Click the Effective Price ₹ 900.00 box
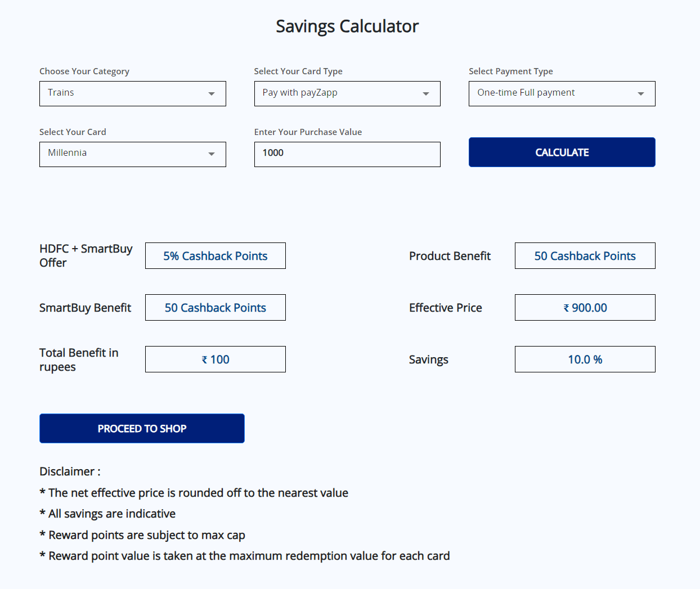Screen dimensions: 700x589 [585, 308]
